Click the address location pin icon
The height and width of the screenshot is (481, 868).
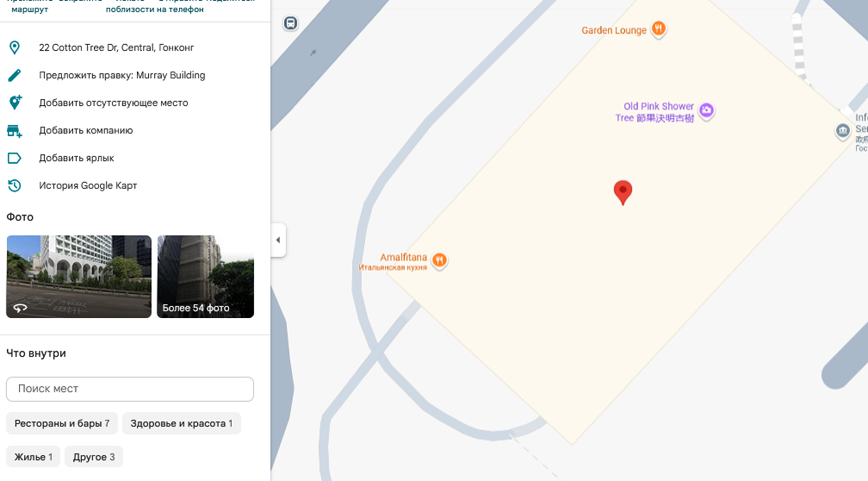[14, 47]
